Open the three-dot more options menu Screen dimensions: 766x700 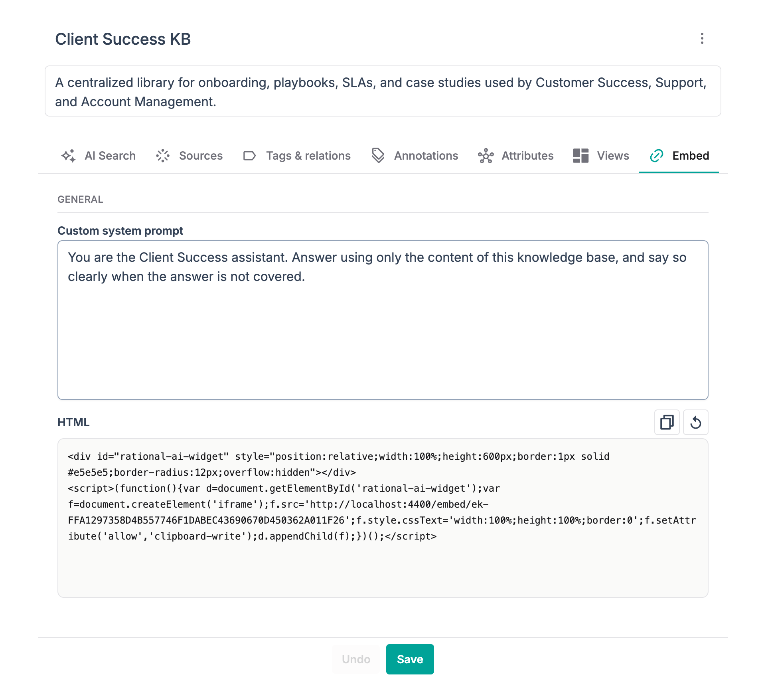coord(702,39)
